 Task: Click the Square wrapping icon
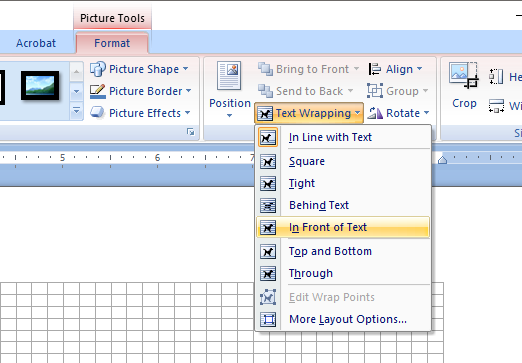click(268, 162)
